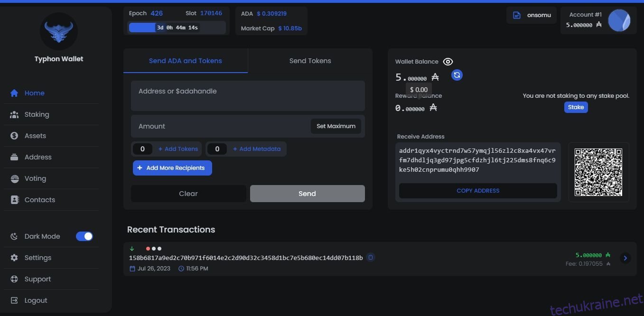Open Settings from the sidebar
The image size is (644, 316).
(38, 258)
